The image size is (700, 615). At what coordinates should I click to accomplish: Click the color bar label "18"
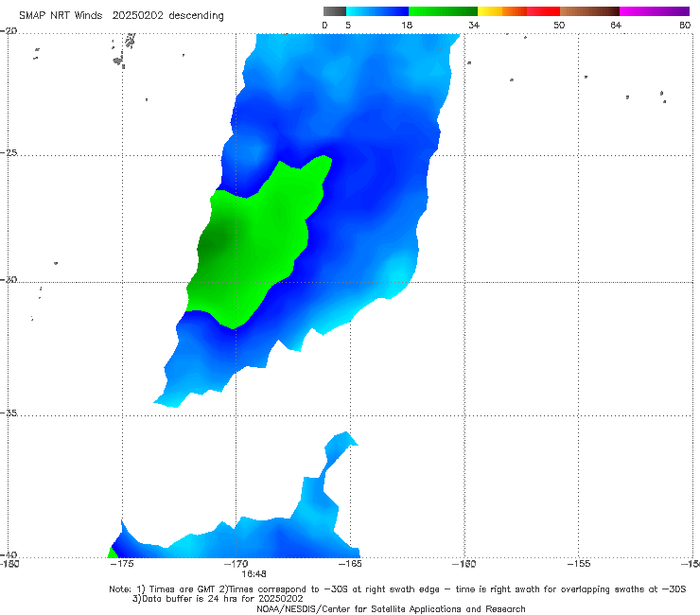click(x=407, y=26)
